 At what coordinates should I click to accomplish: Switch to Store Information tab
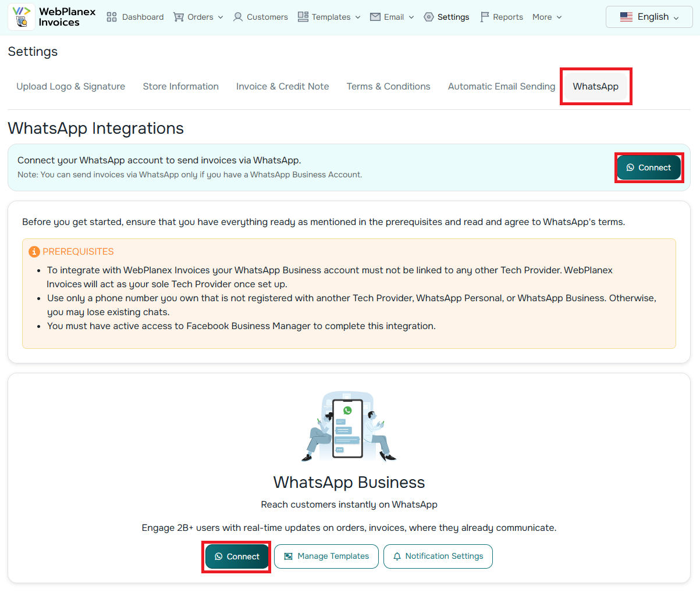pyautogui.click(x=180, y=87)
